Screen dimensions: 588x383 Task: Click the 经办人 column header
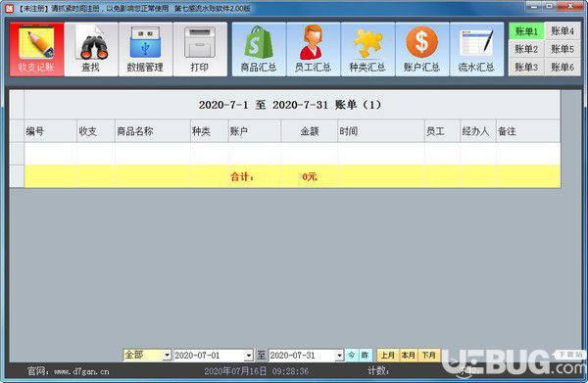[478, 131]
